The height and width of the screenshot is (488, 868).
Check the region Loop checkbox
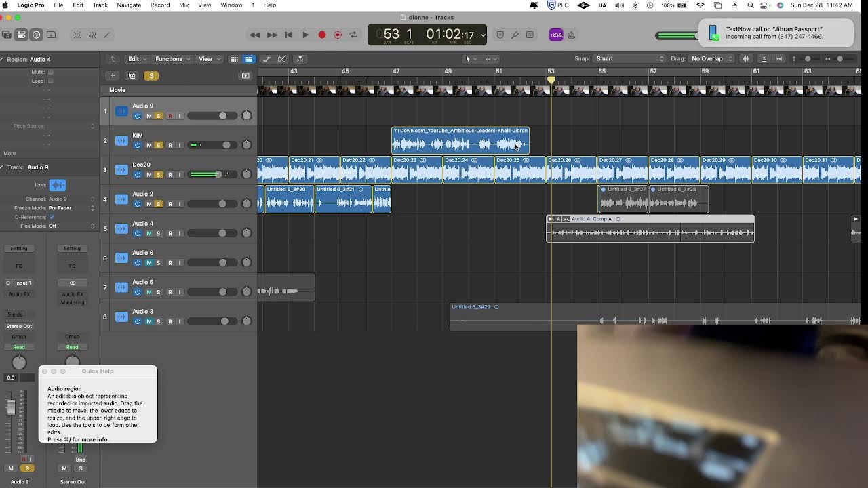pyautogui.click(x=50, y=81)
